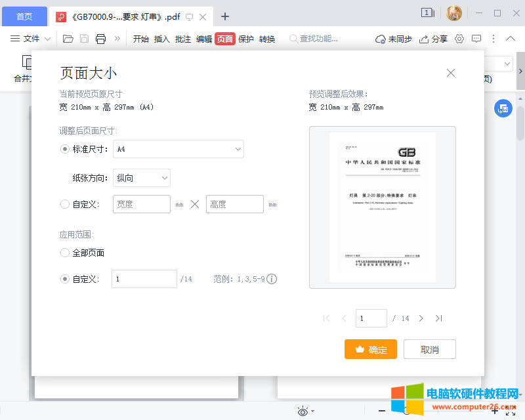Click the open folder icon in toolbar
Viewport: 525px width, 420px height.
pyautogui.click(x=68, y=39)
